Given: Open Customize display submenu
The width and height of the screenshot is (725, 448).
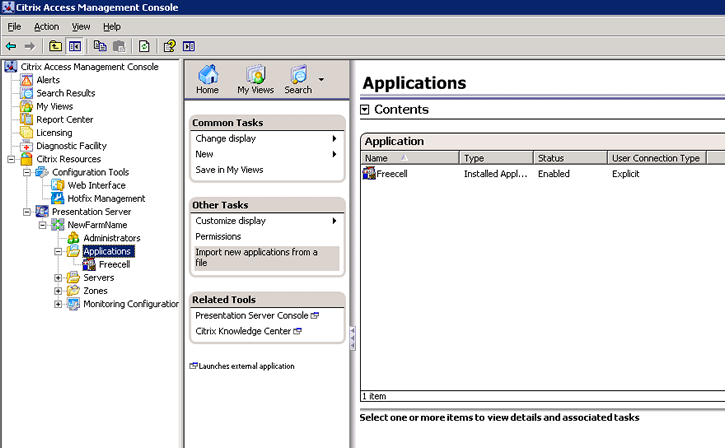Looking at the screenshot, I should [x=266, y=221].
